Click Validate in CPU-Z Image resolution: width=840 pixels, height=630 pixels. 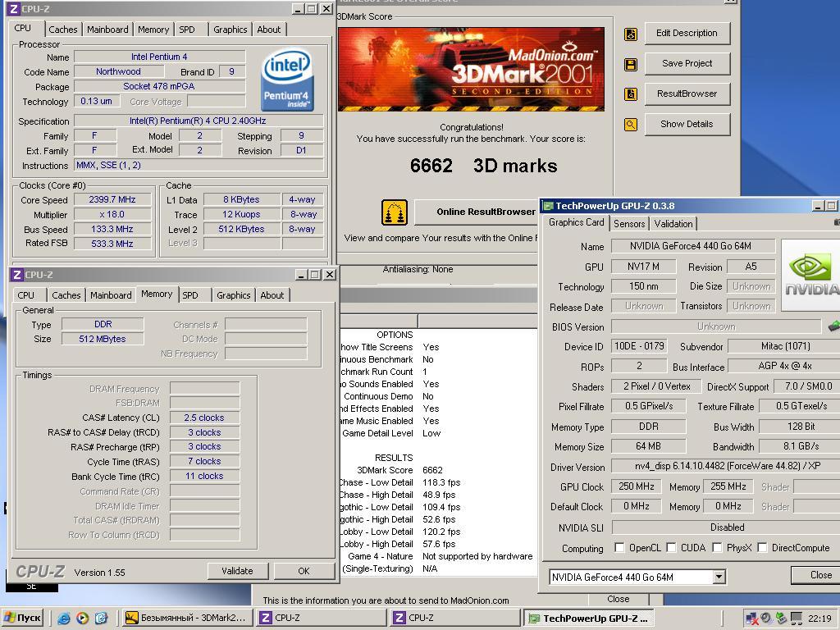coord(237,571)
